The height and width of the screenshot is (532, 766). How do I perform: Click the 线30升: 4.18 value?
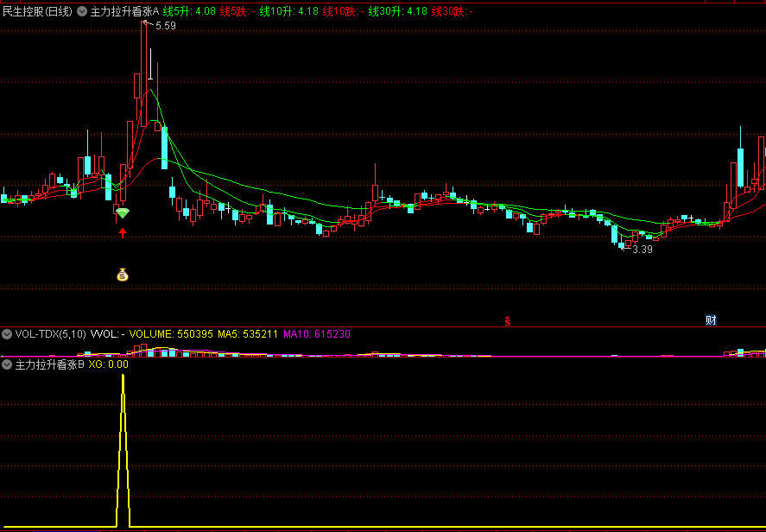[398, 12]
